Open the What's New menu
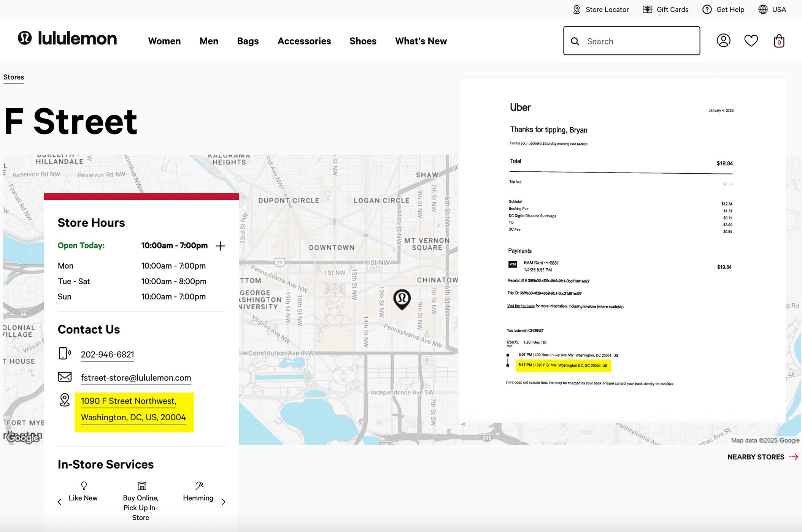The image size is (802, 532). click(x=421, y=41)
